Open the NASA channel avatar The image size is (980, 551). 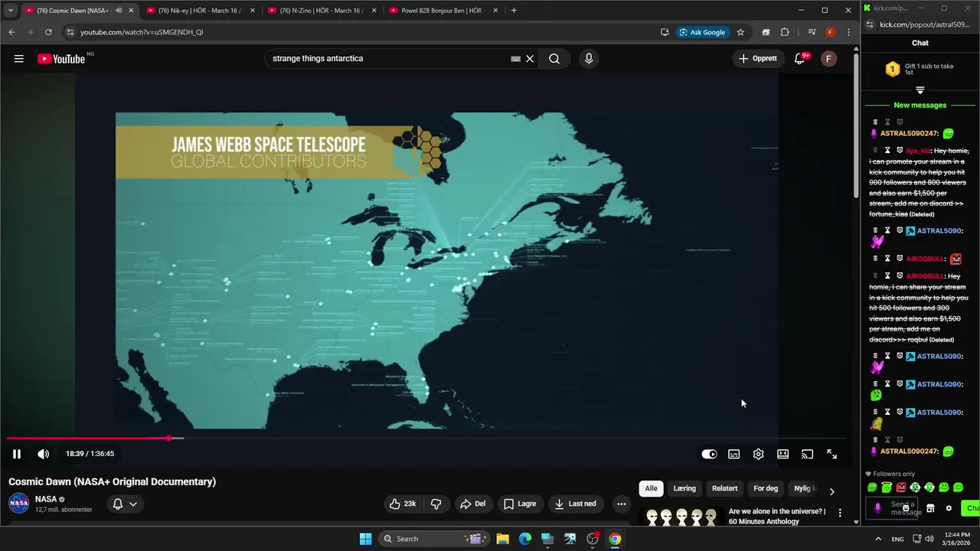[18, 504]
